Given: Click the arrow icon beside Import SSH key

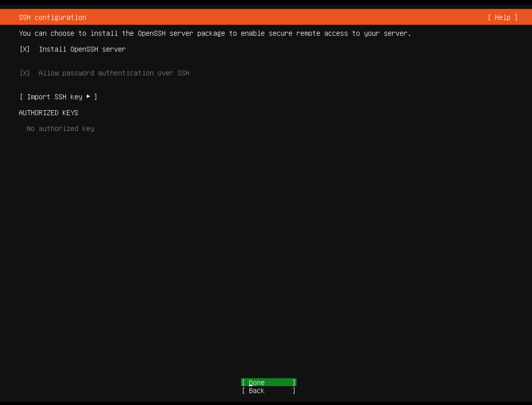Looking at the screenshot, I should click(88, 97).
